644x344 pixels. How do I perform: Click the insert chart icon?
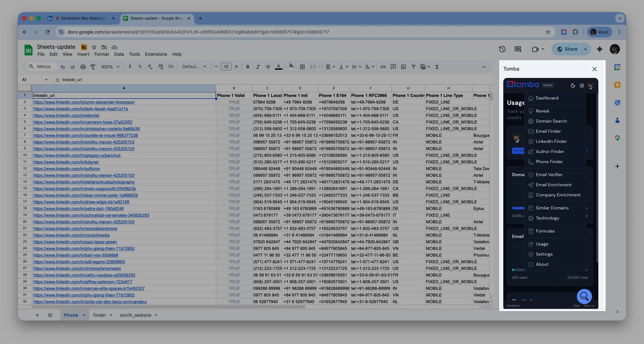coord(403,67)
